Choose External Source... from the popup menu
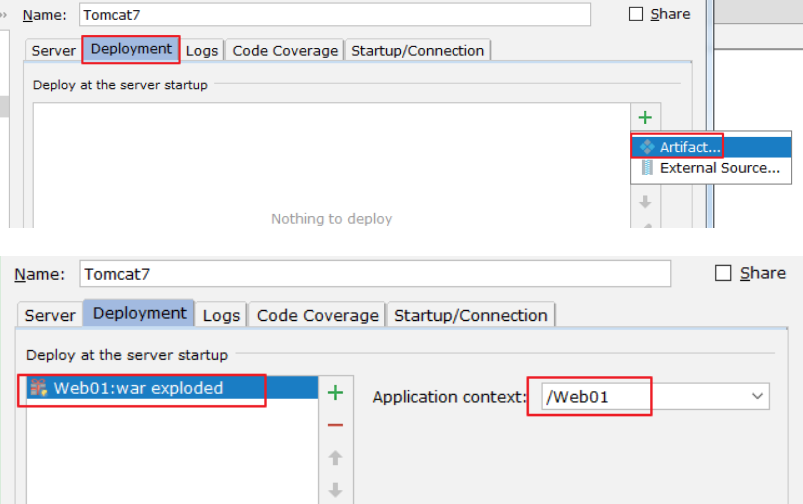Screen dimensions: 803x504 pyautogui.click(x=711, y=168)
